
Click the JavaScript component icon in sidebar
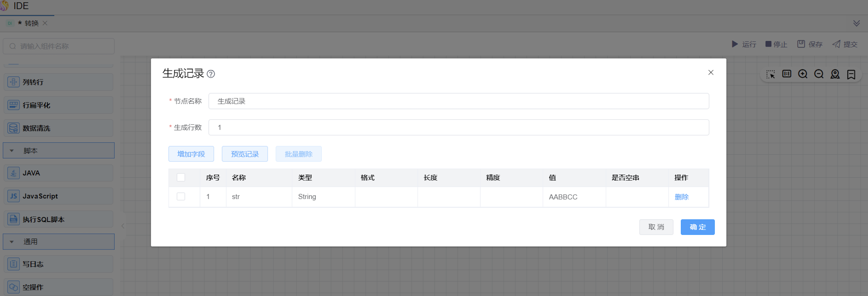pyautogui.click(x=13, y=196)
